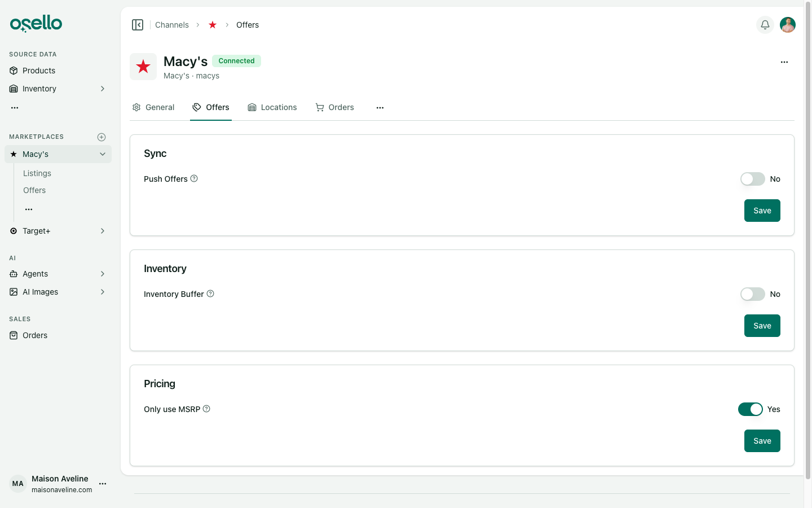The width and height of the screenshot is (812, 508).
Task: Save the Inventory settings
Action: [762, 326]
